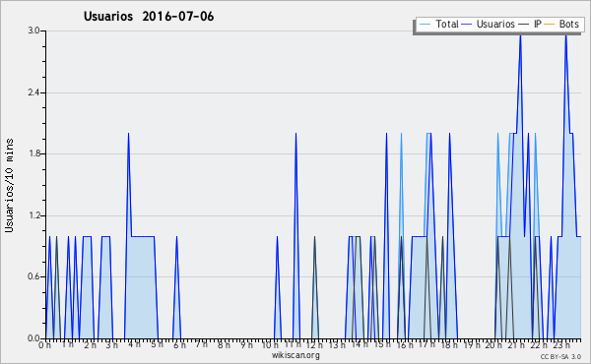Click the chart title Usuarios 2016-07-06
This screenshot has height=364, width=591.
149,16
